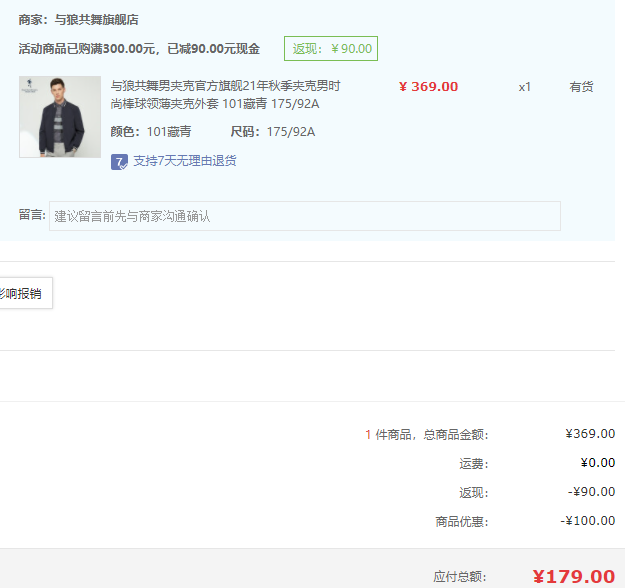Click the 应付总额 amount ¥179.00

[x=574, y=576]
